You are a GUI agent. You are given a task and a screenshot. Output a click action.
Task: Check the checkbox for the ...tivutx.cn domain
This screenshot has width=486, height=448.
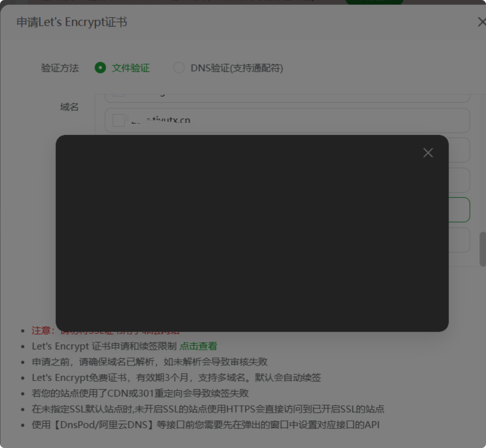(x=118, y=120)
